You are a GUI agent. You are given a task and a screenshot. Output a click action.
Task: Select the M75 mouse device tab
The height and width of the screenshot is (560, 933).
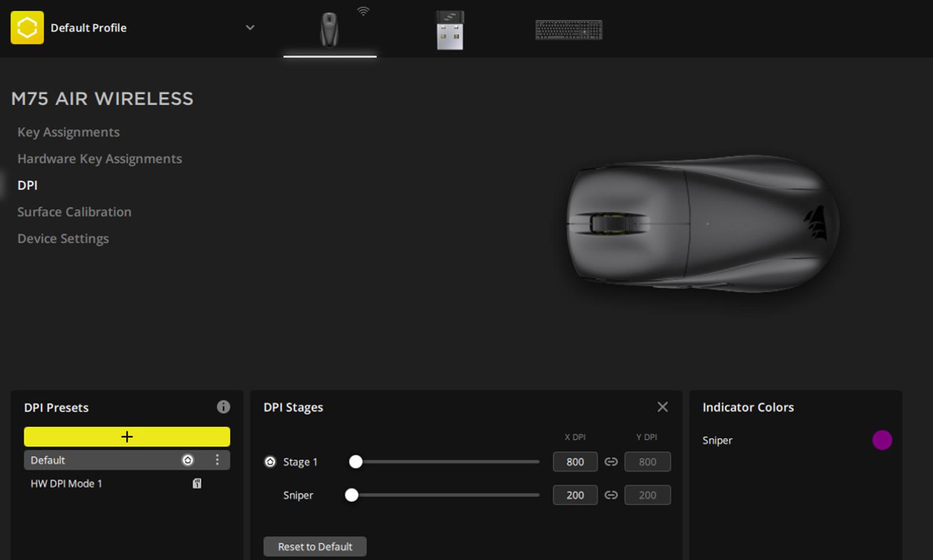(329, 30)
